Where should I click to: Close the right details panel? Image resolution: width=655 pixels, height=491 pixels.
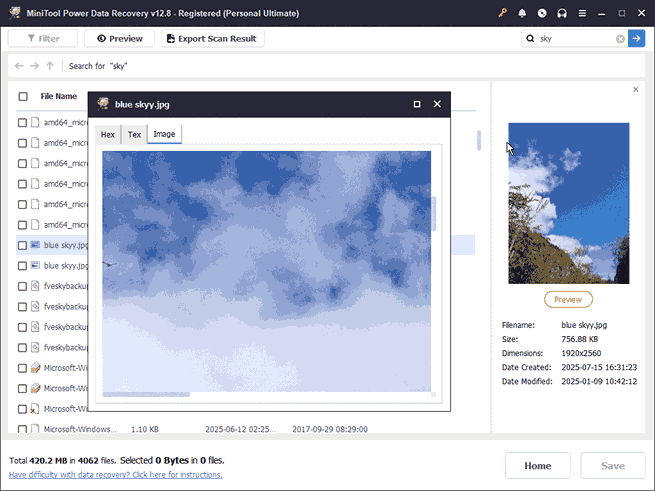tap(636, 89)
